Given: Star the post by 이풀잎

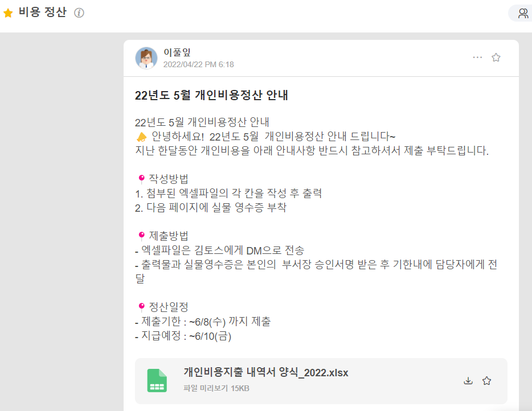Looking at the screenshot, I should (496, 57).
